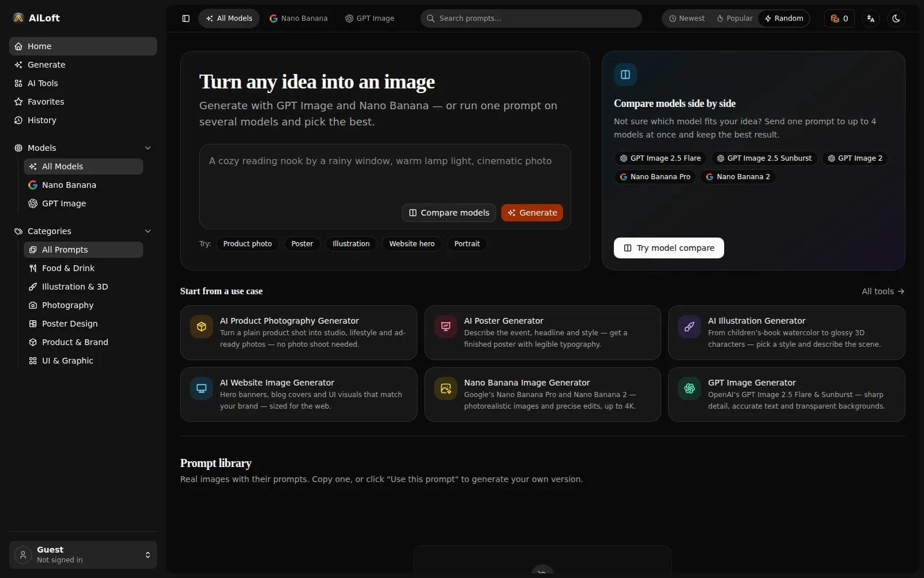Sort prompts by Random
Screen dimensions: 924x578
[784, 18]
